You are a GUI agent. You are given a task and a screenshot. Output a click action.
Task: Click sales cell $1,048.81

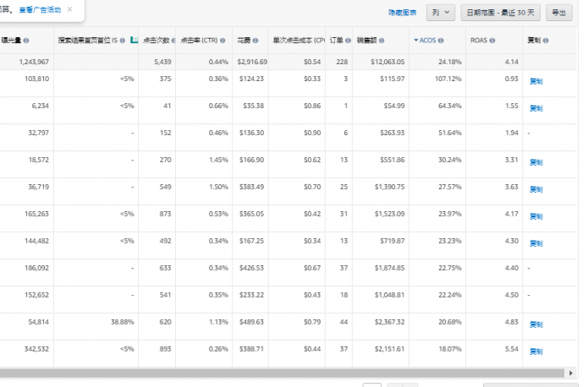390,295
